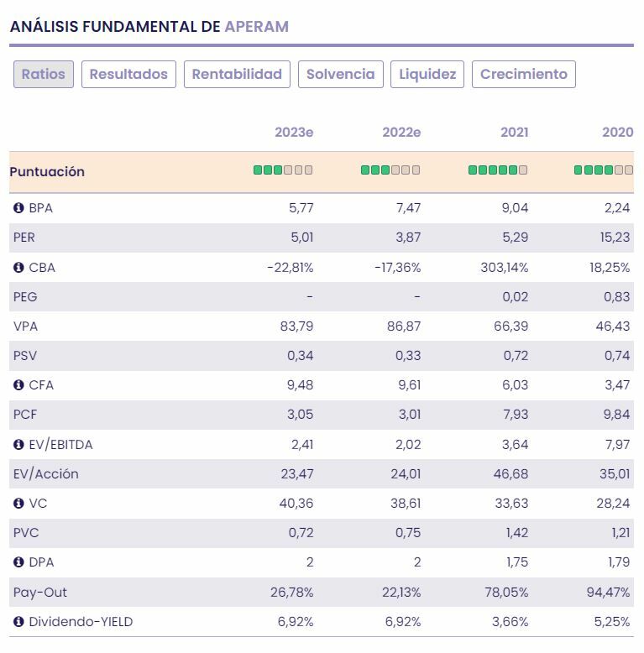Click the 2022e score rating bar

(x=390, y=170)
